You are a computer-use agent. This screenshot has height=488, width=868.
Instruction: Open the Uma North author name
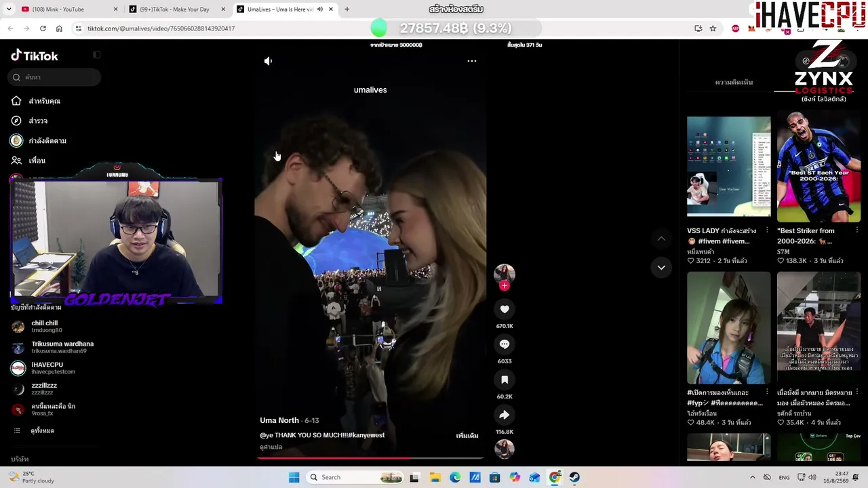pos(279,420)
